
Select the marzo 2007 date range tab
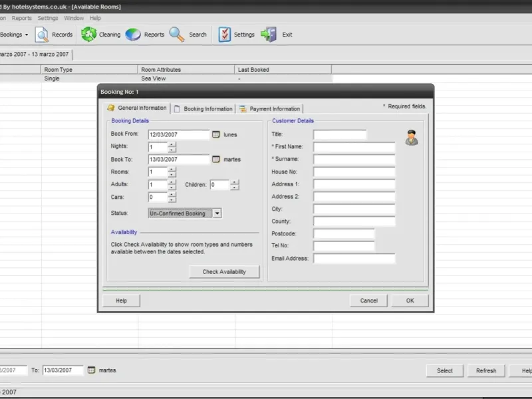click(x=35, y=55)
